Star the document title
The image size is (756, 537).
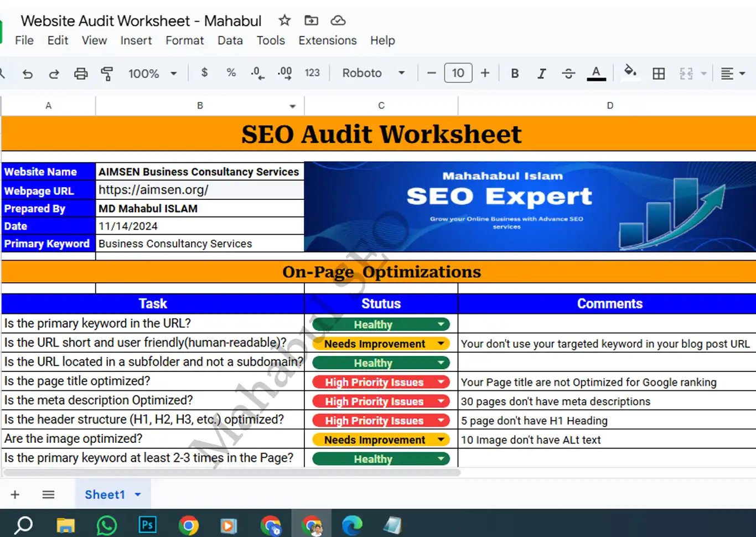click(x=284, y=20)
